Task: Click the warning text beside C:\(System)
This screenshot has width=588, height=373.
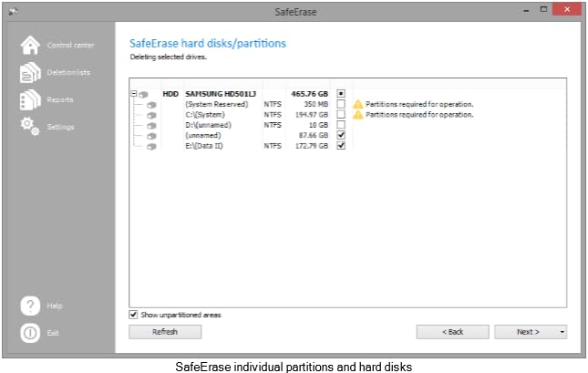Action: point(419,114)
